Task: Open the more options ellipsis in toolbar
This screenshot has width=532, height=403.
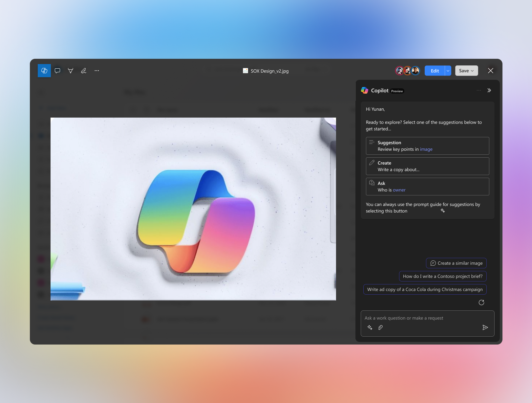Action: click(97, 71)
